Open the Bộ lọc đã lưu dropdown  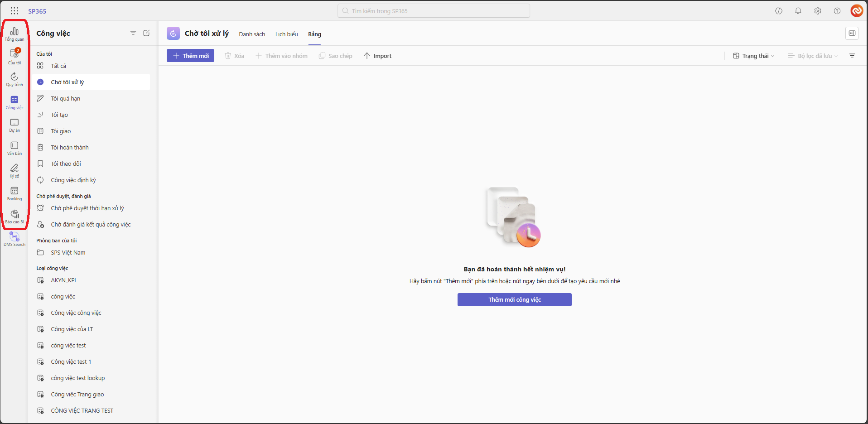[x=813, y=56]
